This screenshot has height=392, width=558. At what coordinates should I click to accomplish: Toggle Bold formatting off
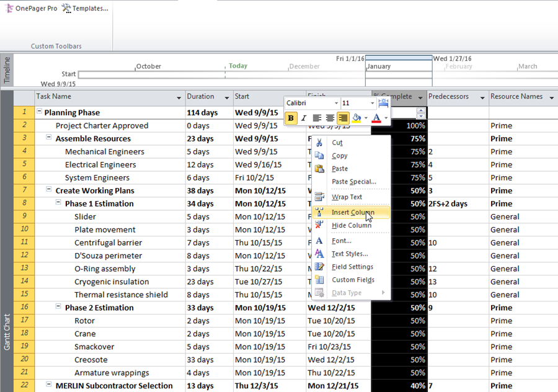290,118
